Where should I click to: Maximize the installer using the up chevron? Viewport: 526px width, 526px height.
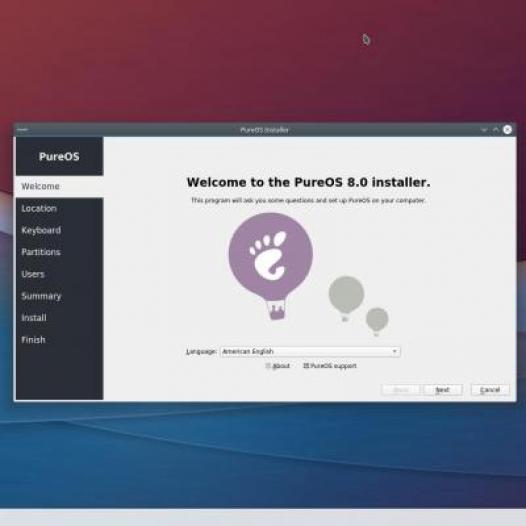495,129
